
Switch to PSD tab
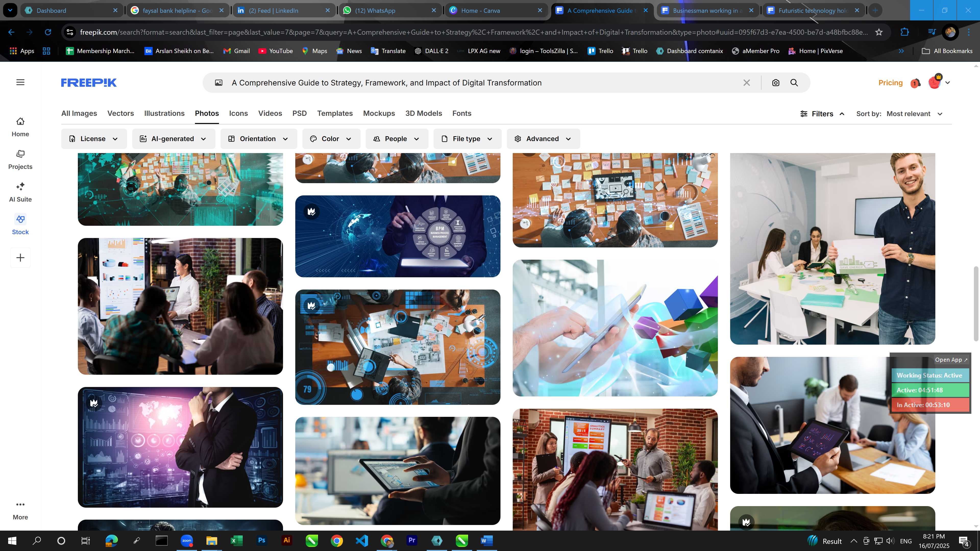click(x=299, y=113)
